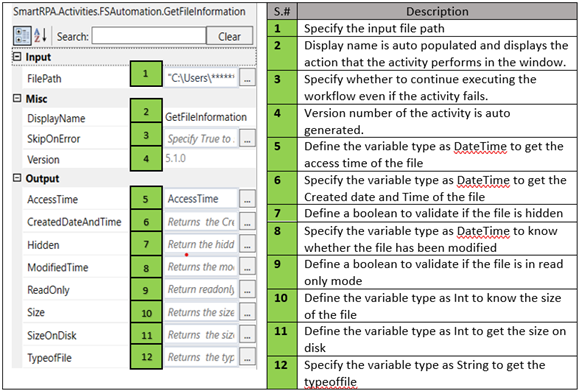Select the SizeOnDisk property label
The width and height of the screenshot is (582, 391).
52,336
